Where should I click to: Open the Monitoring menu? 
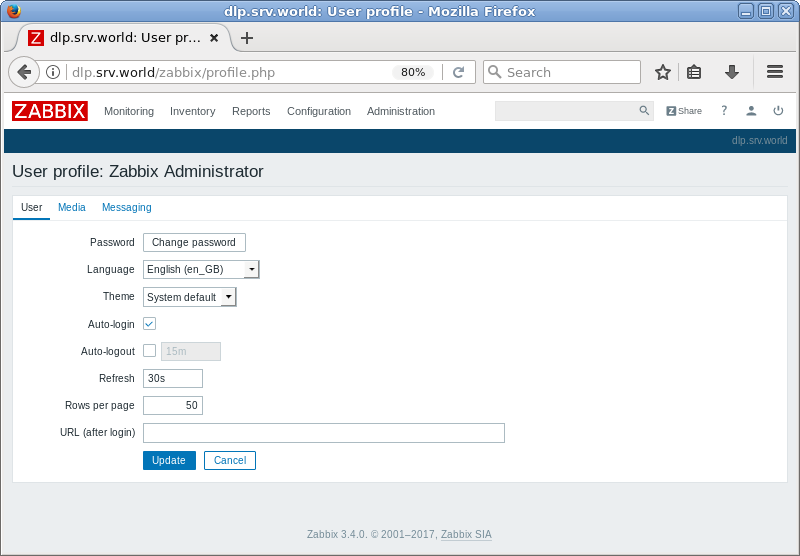[129, 111]
